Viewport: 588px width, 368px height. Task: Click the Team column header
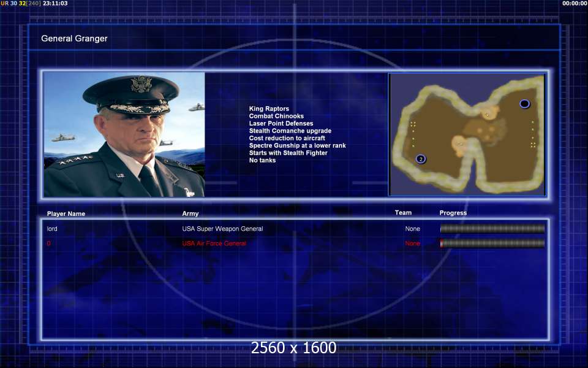(403, 213)
